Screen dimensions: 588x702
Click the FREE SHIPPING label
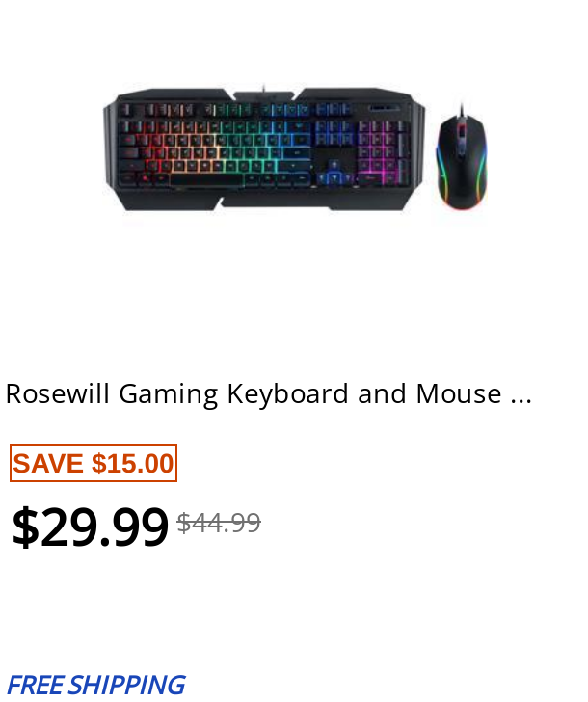click(x=96, y=685)
